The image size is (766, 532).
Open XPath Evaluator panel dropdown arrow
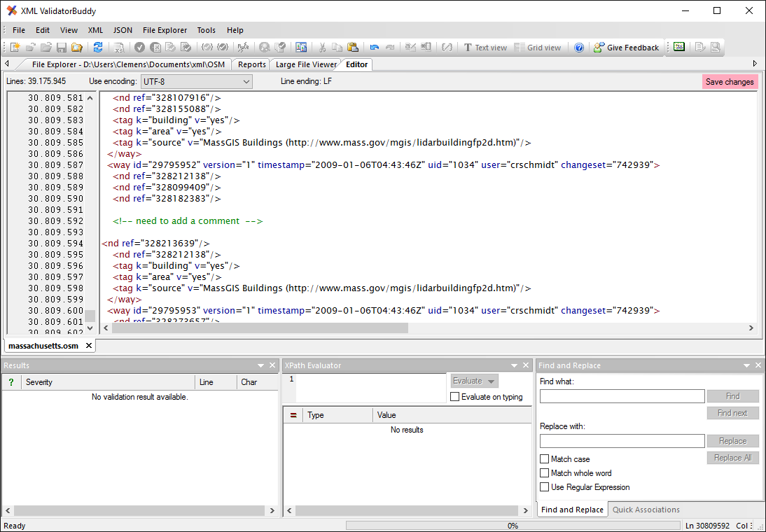pyautogui.click(x=514, y=365)
